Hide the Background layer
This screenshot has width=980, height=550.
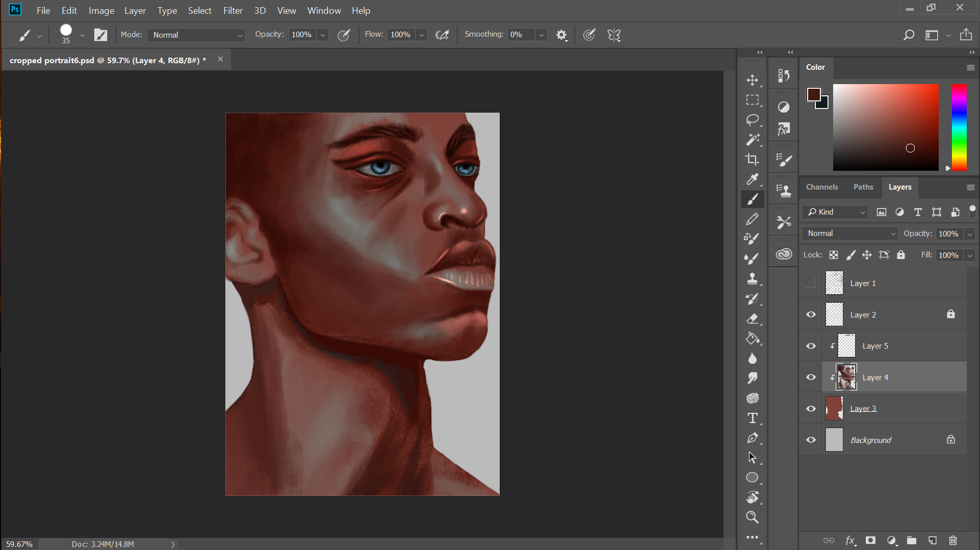coord(811,440)
